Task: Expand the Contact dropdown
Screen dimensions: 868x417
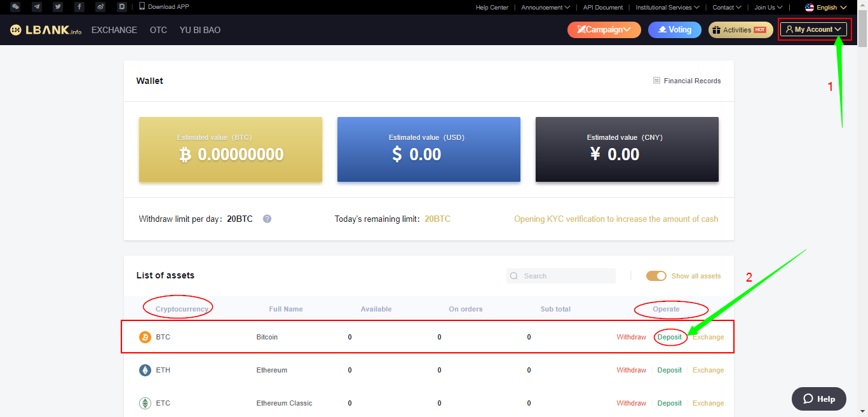Action: click(727, 8)
